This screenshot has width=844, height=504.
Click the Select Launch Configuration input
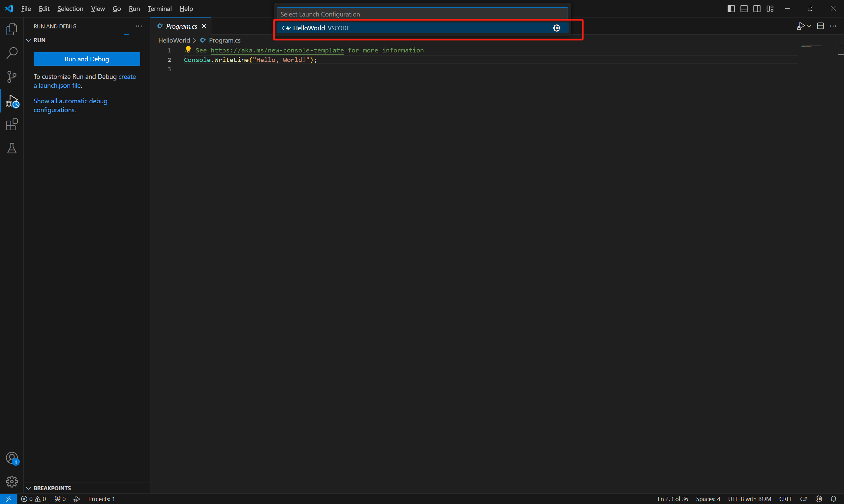pos(422,14)
